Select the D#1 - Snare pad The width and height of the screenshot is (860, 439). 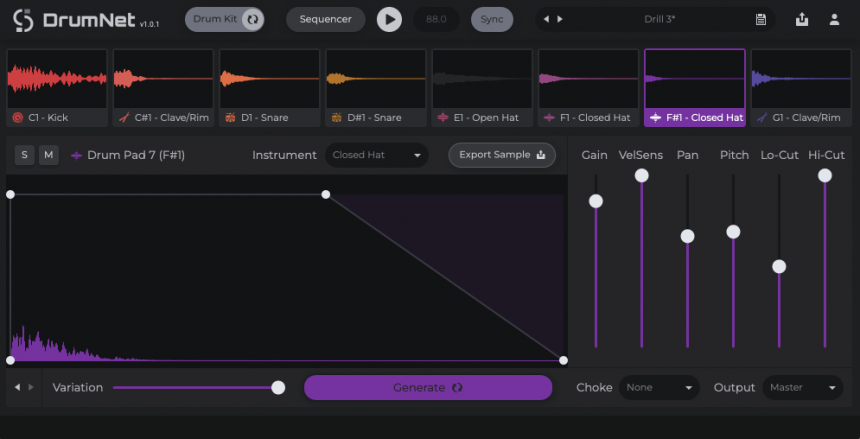[x=376, y=88]
